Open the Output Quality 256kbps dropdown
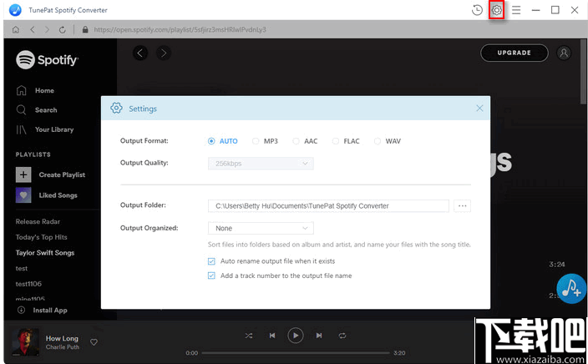588x364 pixels. point(261,164)
